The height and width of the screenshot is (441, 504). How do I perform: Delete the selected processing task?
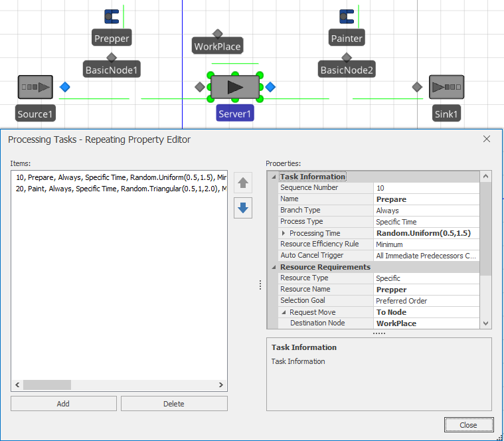[174, 404]
